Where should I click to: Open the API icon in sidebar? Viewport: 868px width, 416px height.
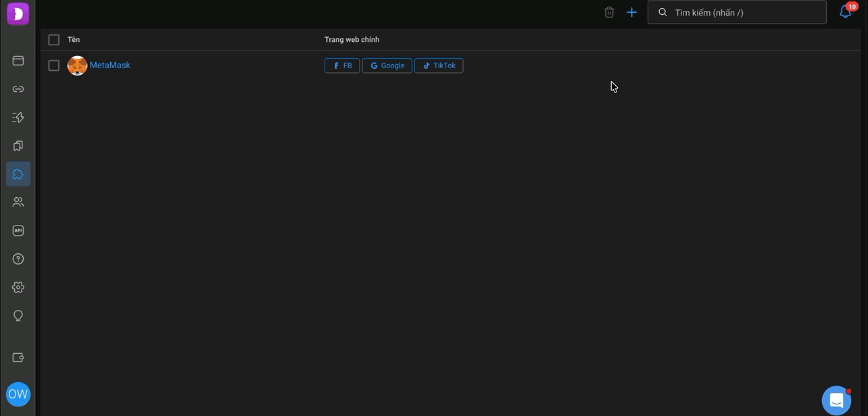tap(18, 230)
